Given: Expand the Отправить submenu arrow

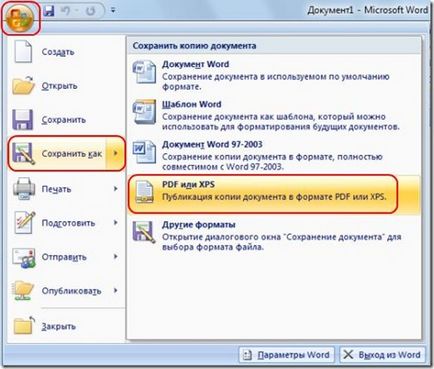Looking at the screenshot, I should [115, 257].
